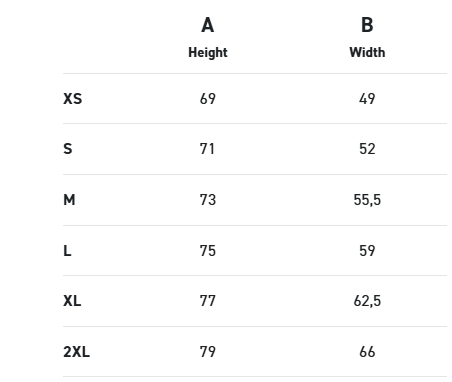Click the 55,5 width value
The image size is (452, 382).
click(x=367, y=200)
